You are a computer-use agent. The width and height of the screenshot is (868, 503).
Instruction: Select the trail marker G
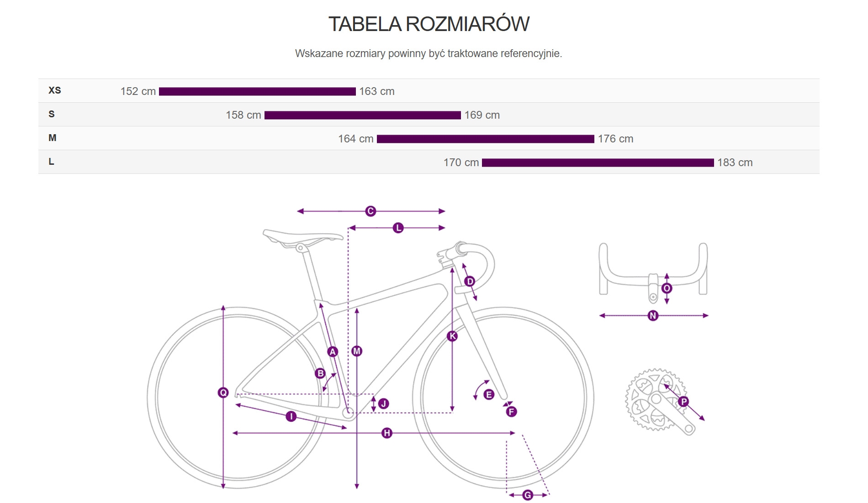pos(528,495)
